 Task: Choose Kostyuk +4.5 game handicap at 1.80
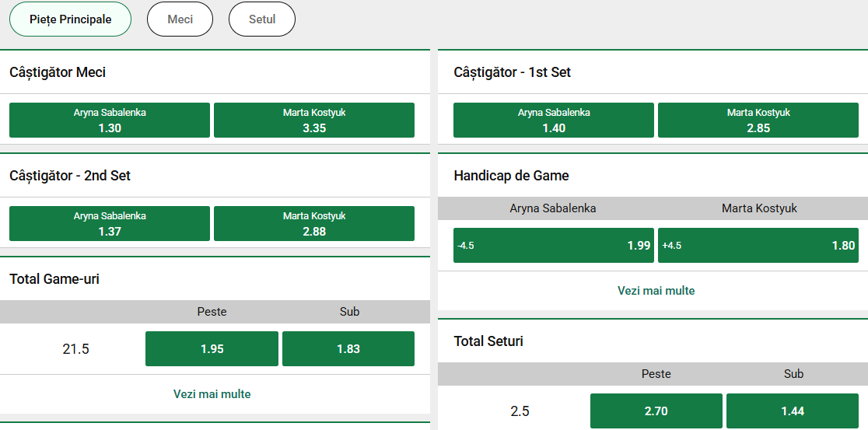click(x=758, y=246)
